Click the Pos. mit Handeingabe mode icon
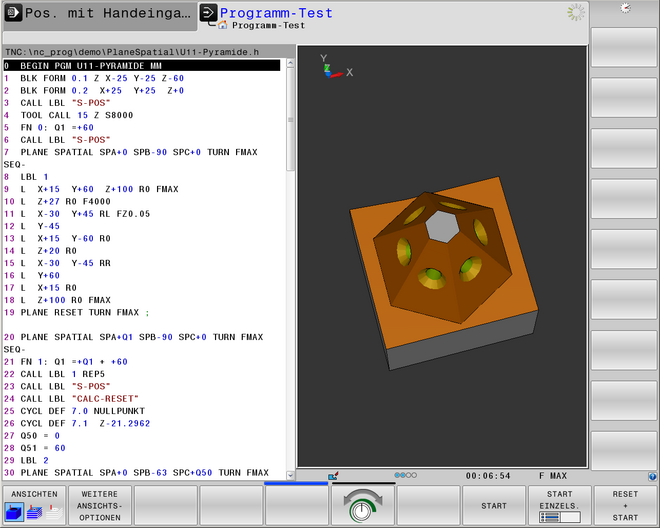This screenshot has width=660, height=528. point(12,14)
